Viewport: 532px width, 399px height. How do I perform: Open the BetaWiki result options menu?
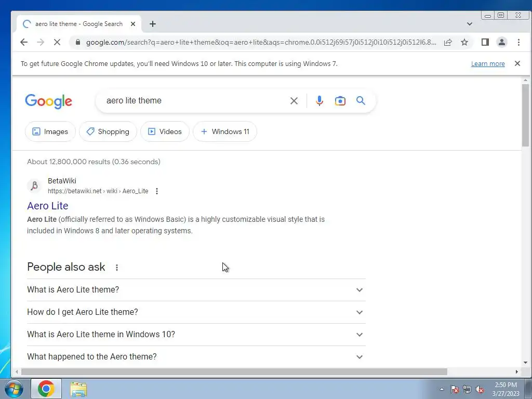click(157, 191)
